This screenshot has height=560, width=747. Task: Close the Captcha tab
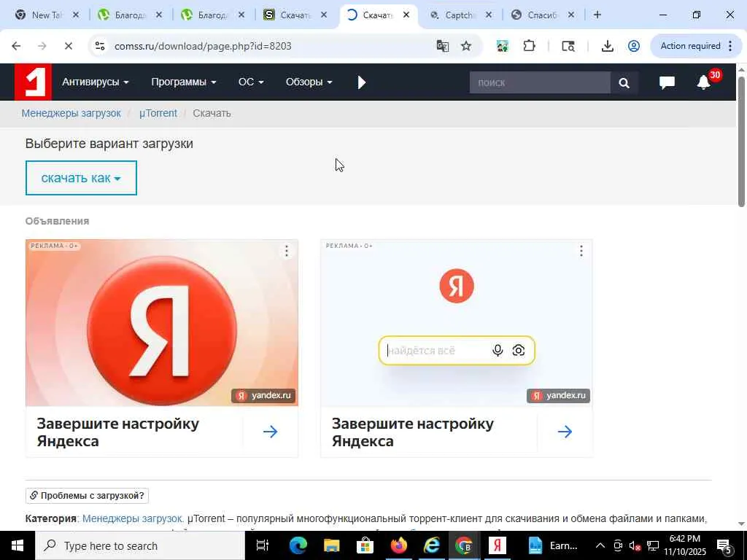click(488, 15)
